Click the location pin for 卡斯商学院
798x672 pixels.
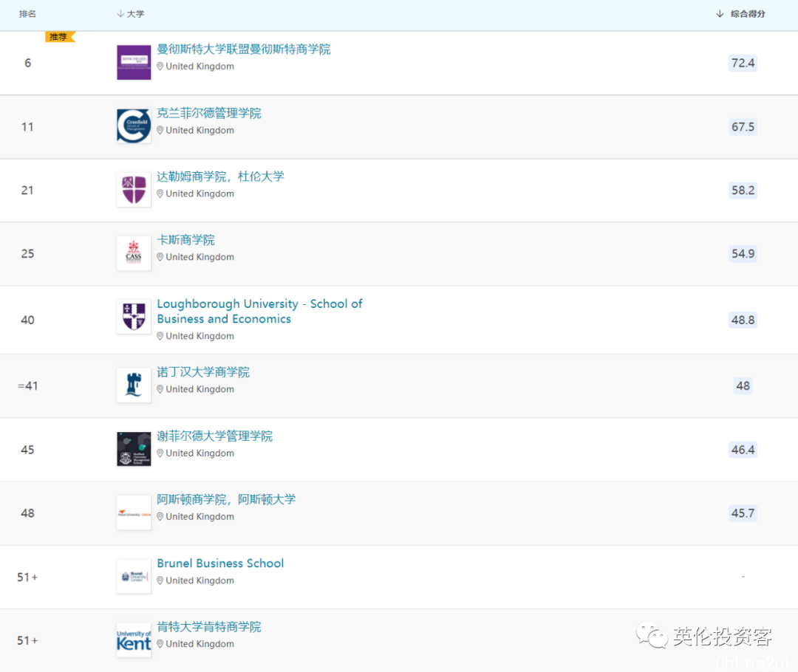click(160, 258)
